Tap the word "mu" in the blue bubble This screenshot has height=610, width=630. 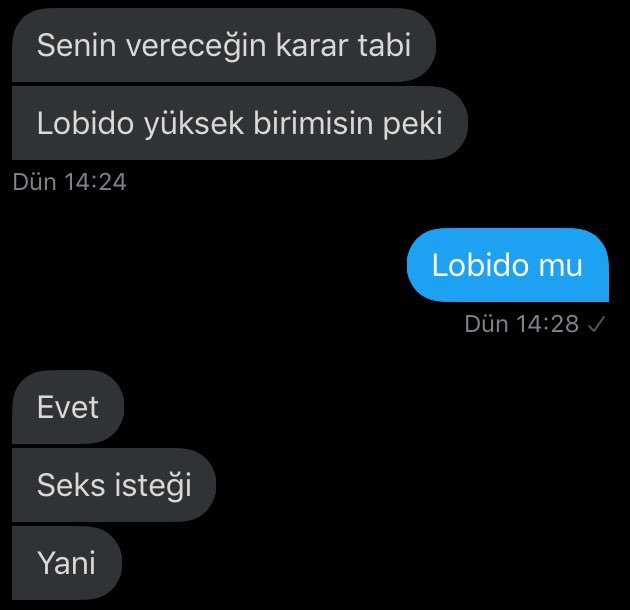pyautogui.click(x=560, y=267)
